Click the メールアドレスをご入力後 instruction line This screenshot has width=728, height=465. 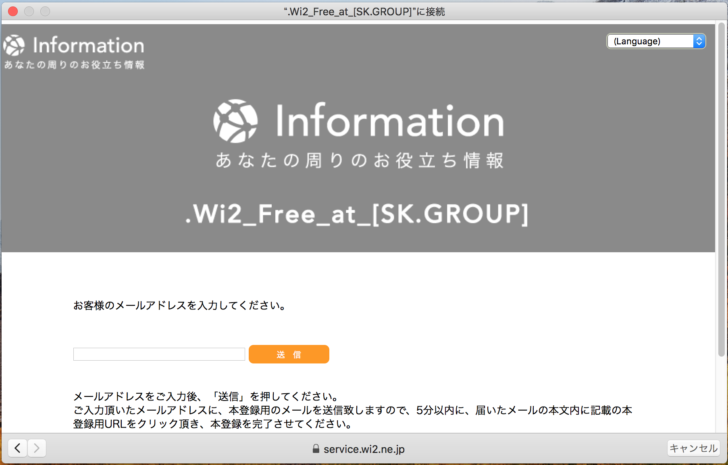click(206, 396)
